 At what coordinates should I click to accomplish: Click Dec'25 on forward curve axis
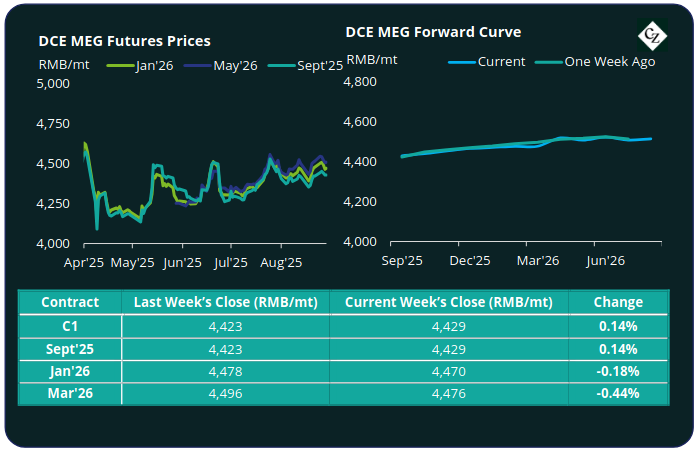pos(468,261)
